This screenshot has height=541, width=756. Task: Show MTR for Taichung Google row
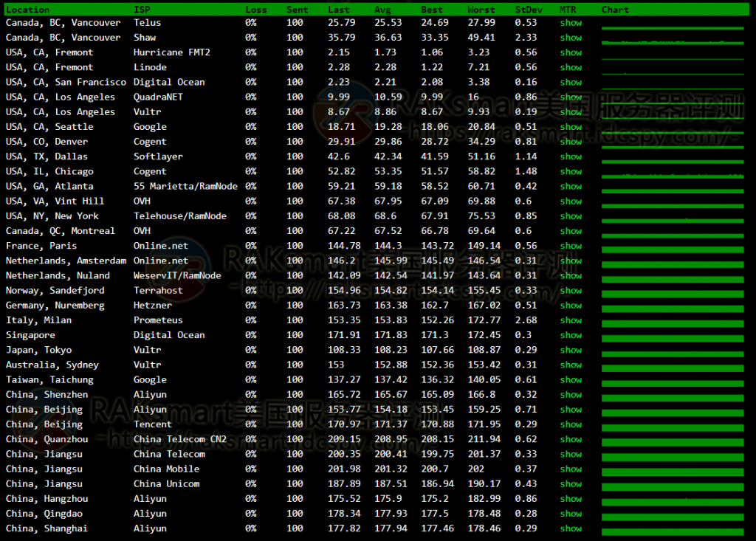pyautogui.click(x=571, y=380)
